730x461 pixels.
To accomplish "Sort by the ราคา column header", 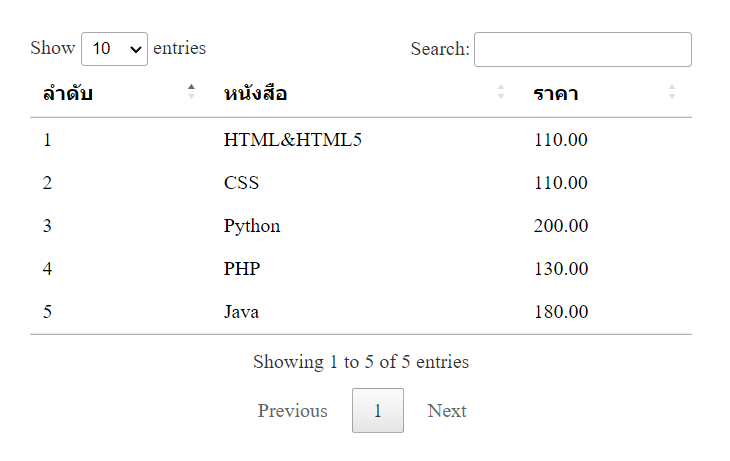I will tap(556, 94).
